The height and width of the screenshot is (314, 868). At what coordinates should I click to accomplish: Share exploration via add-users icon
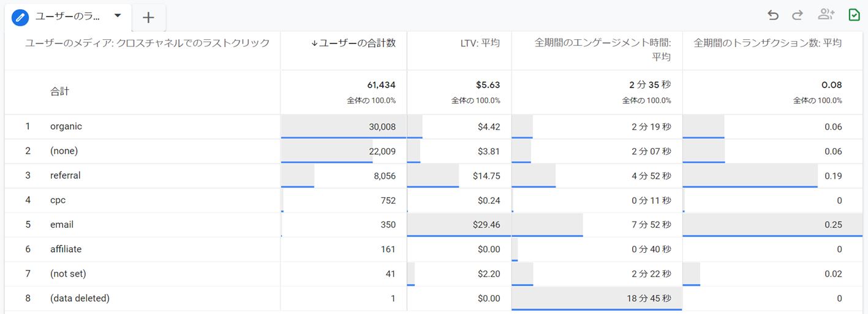pyautogui.click(x=826, y=15)
